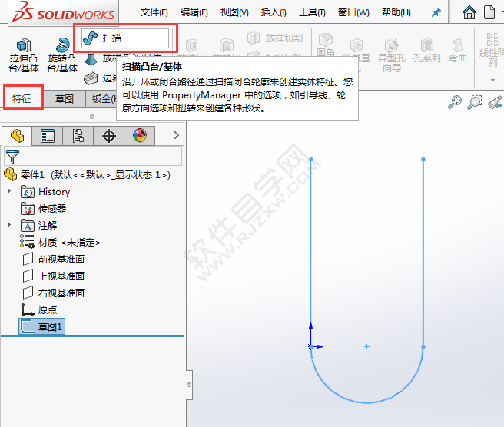The width and height of the screenshot is (504, 427).
Task: Expand the History folder arrow
Action: (x=9, y=191)
